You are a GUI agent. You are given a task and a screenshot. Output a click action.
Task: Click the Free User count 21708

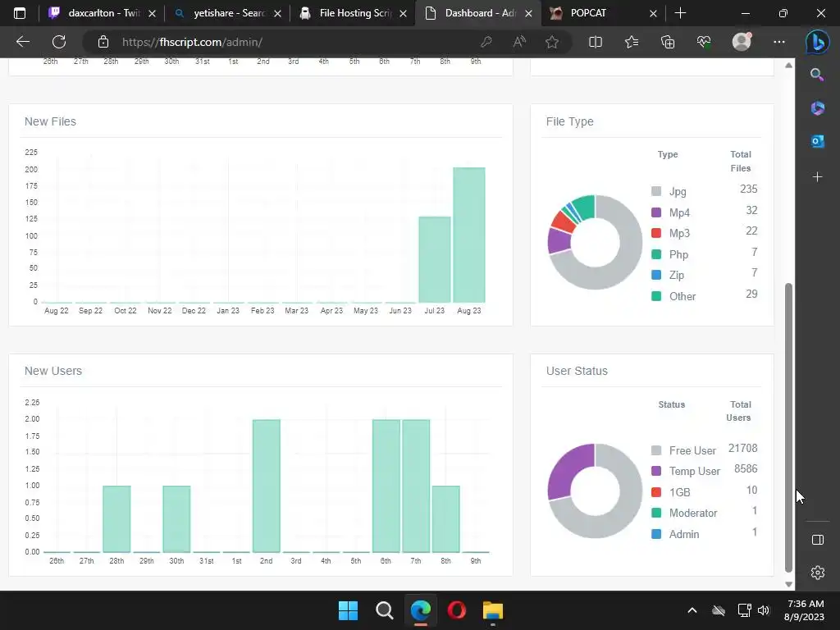pyautogui.click(x=742, y=449)
